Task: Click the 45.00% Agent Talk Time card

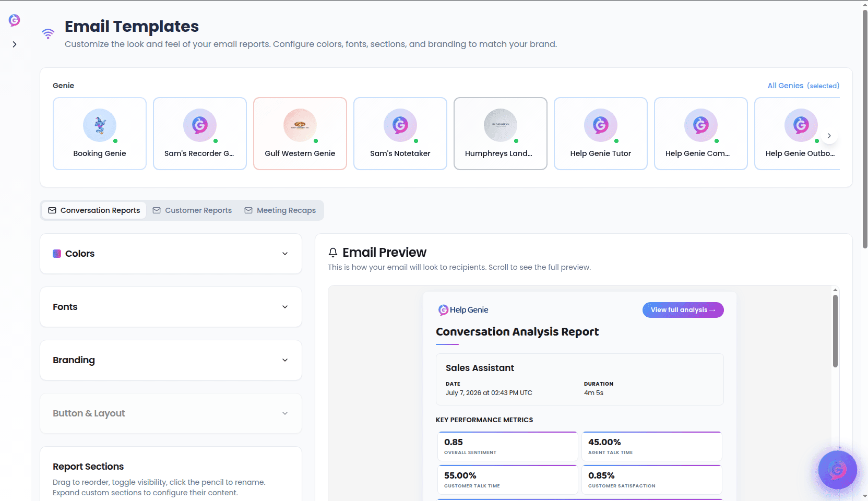Action: [x=651, y=446]
